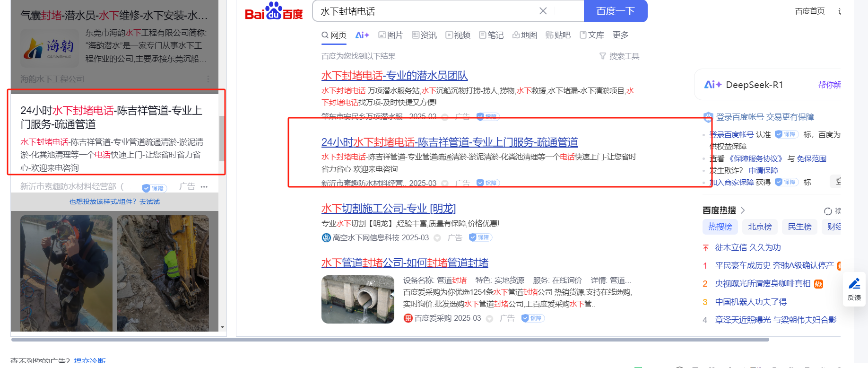Click the round icon after 百度爱采购 2025-03
This screenshot has width=868, height=368.
point(489,319)
